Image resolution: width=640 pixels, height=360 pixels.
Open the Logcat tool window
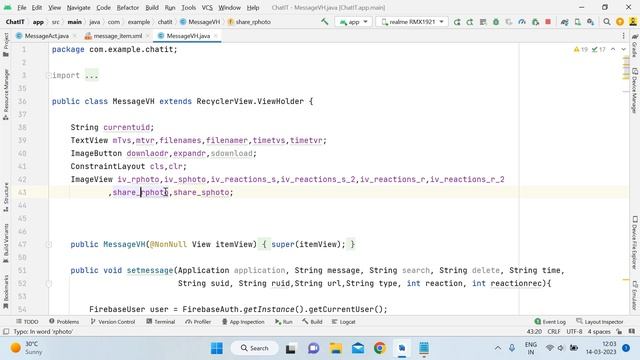pyautogui.click(x=343, y=322)
